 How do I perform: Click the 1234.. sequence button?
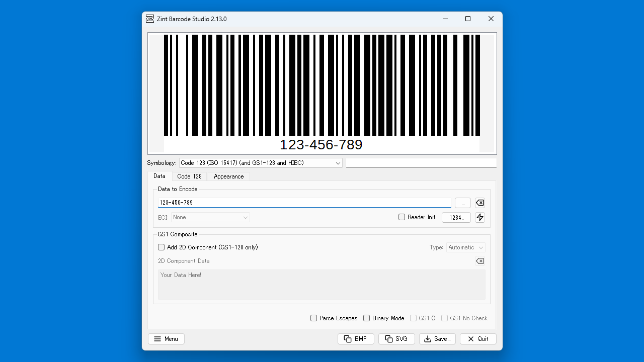[456, 217]
